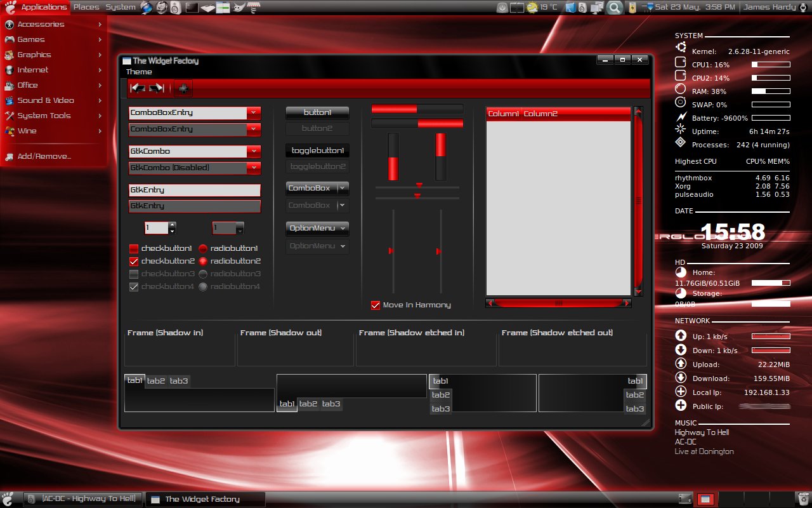Click the up arrow on the enabled spin button

pyautogui.click(x=173, y=225)
